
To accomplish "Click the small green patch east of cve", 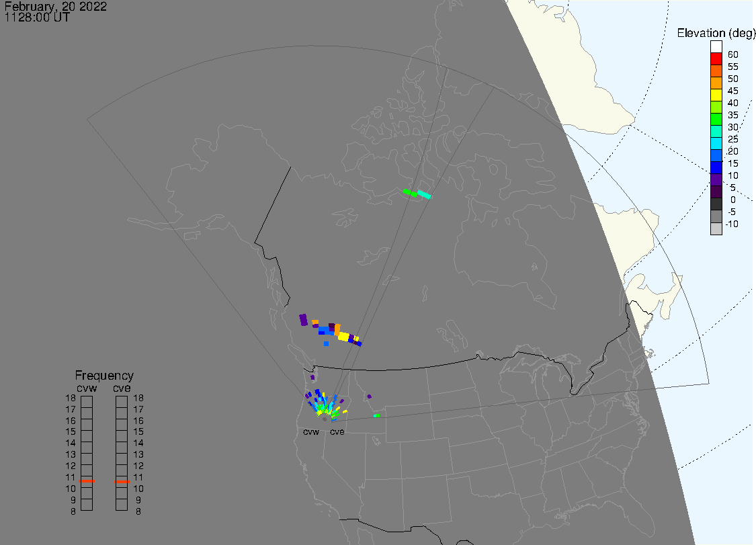I will pyautogui.click(x=376, y=415).
